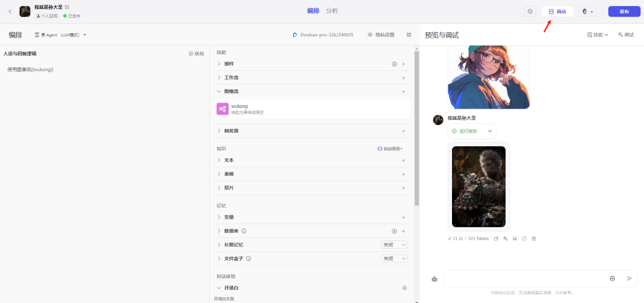Delete the reply with the trash icon
Image resolution: width=644 pixels, height=303 pixels.
[534, 239]
